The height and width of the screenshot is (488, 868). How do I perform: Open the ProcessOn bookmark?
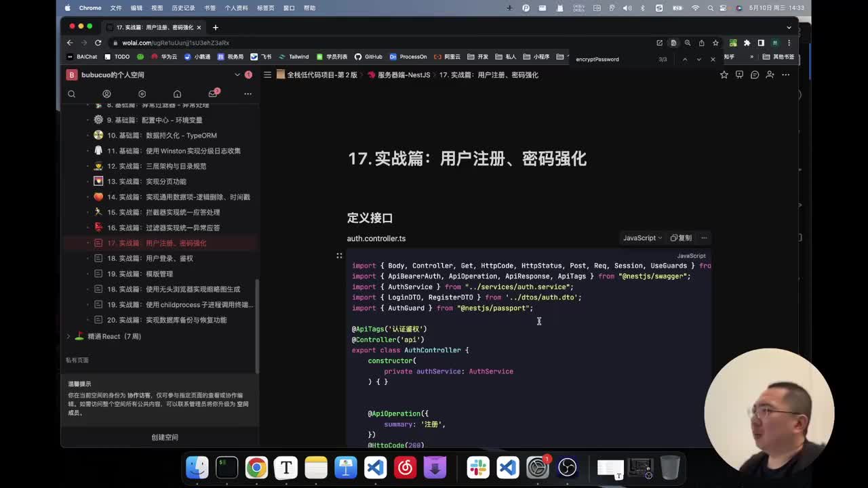point(408,57)
